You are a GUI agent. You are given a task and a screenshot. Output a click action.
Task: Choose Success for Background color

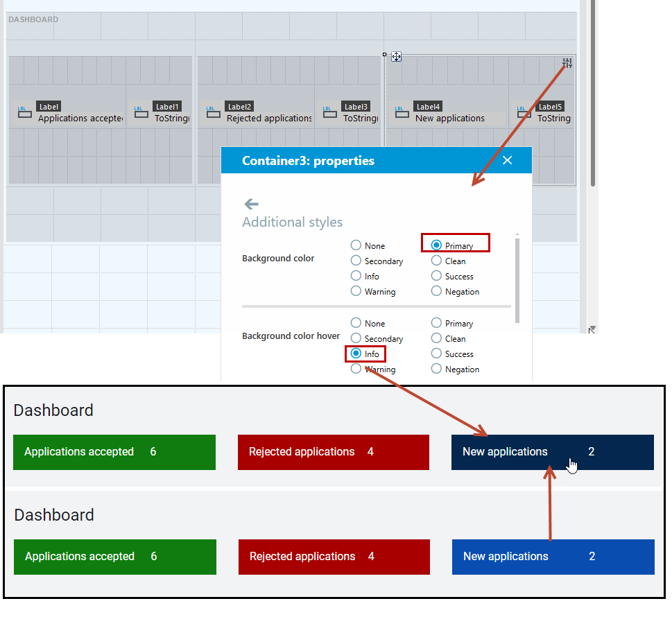(436, 275)
